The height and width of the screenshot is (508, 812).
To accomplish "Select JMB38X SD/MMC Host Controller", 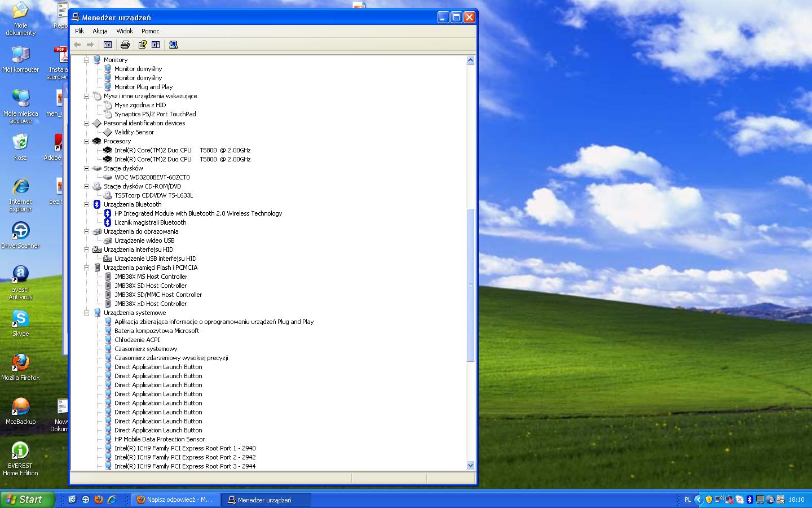I will click(158, 295).
